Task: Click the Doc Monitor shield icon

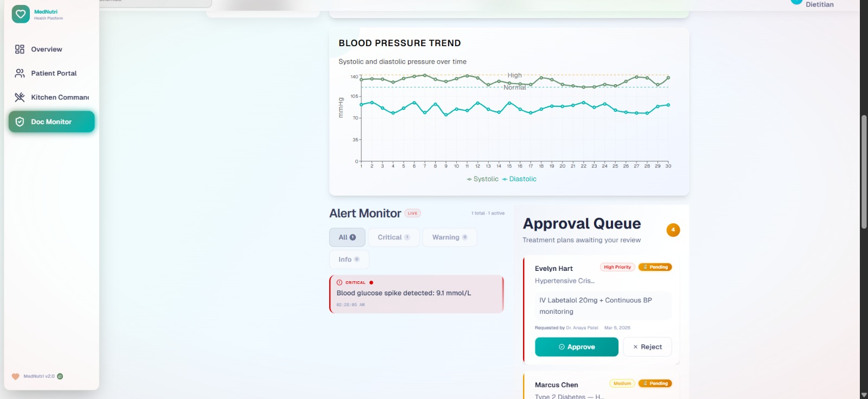Action: tap(20, 122)
